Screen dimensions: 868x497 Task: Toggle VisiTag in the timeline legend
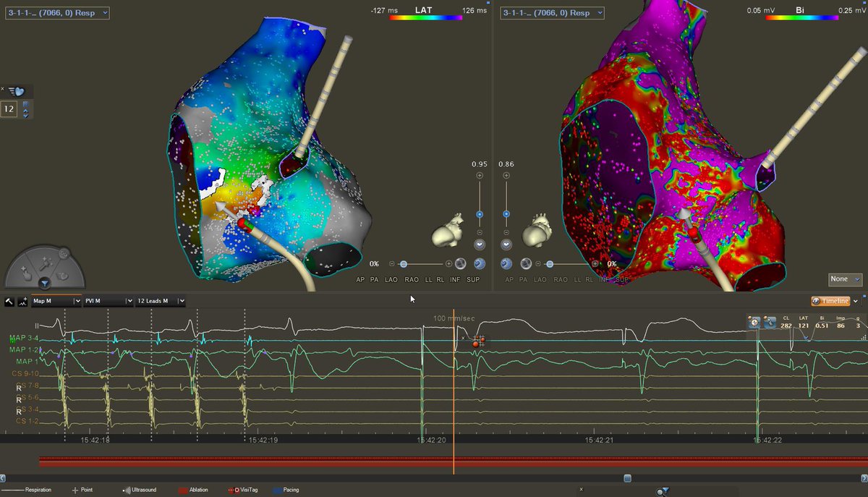click(x=244, y=490)
